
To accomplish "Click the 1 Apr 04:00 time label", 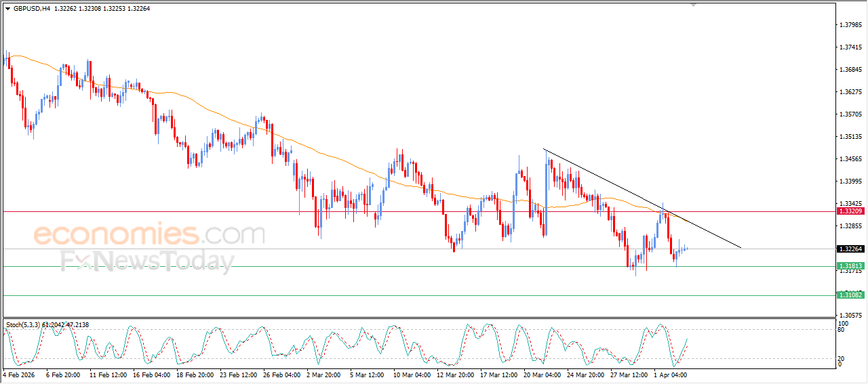I will [x=671, y=374].
